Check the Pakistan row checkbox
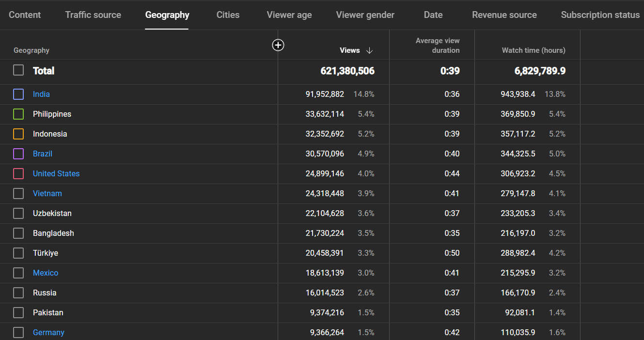644x340 pixels. pyautogui.click(x=18, y=312)
